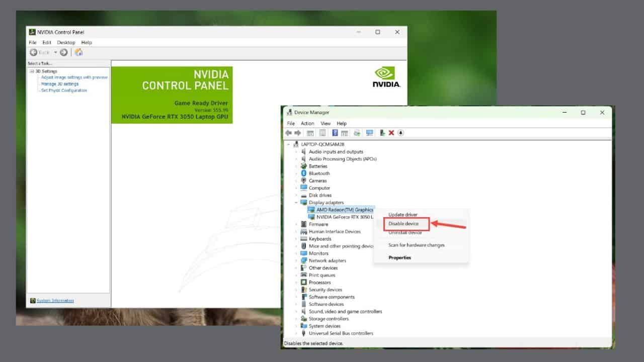Collapse the LAPTOP-QCMSAM28 root node

click(289, 144)
